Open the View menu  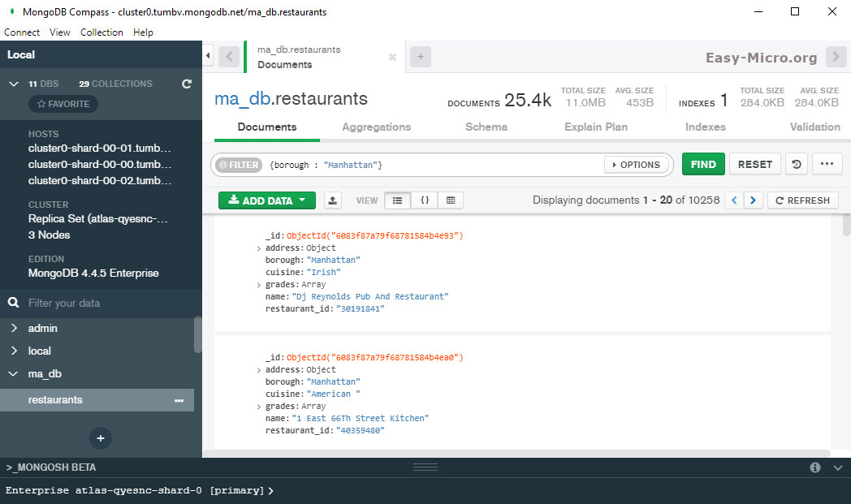pyautogui.click(x=60, y=32)
